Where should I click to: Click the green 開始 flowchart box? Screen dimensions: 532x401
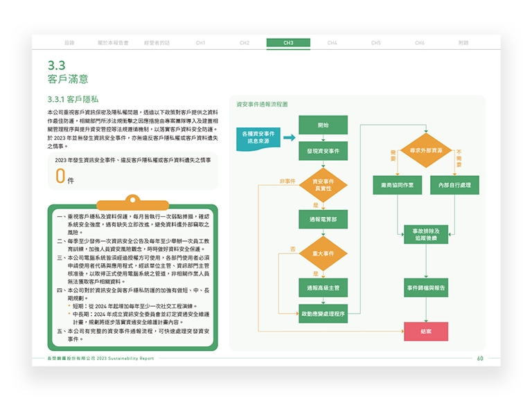coord(323,125)
